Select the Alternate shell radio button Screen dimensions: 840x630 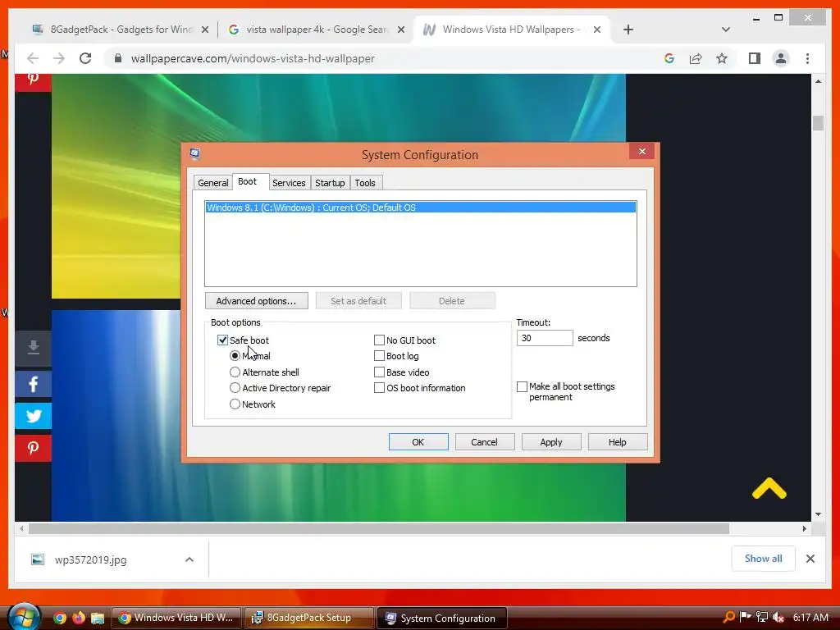(x=235, y=372)
